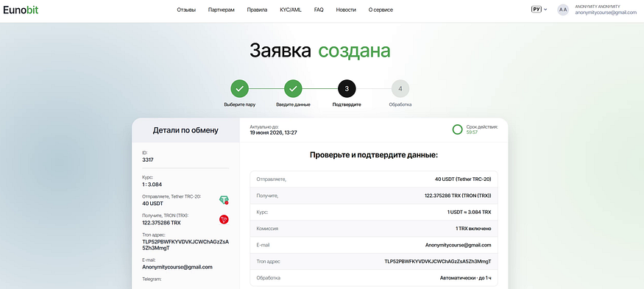The height and width of the screenshot is (289, 644).
Task: Click the 40 USDT (Tether TRC-20) table value
Action: pyautogui.click(x=463, y=179)
